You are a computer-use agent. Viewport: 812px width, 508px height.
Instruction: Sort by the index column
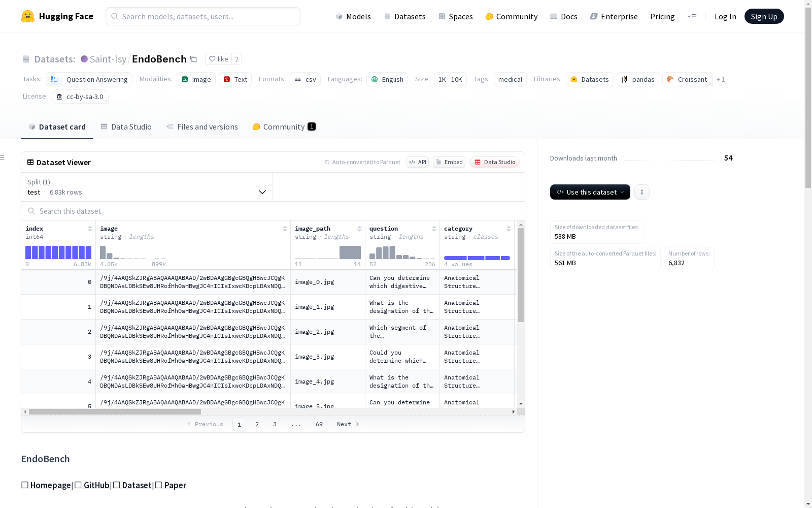90,229
